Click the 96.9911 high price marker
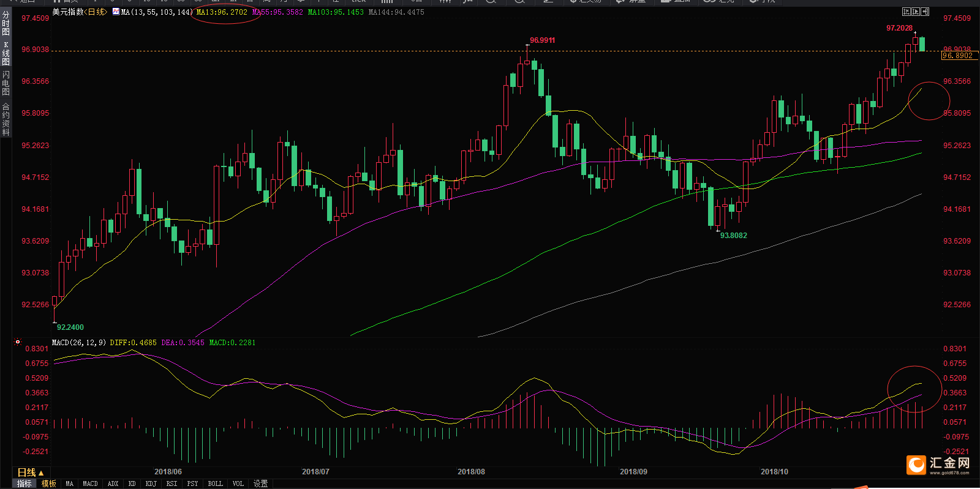980x489 pixels. tap(542, 40)
